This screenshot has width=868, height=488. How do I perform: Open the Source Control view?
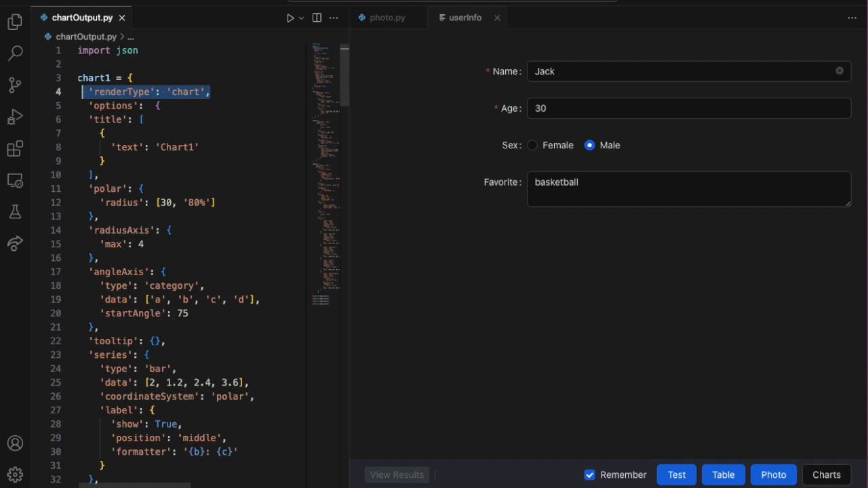click(x=15, y=85)
